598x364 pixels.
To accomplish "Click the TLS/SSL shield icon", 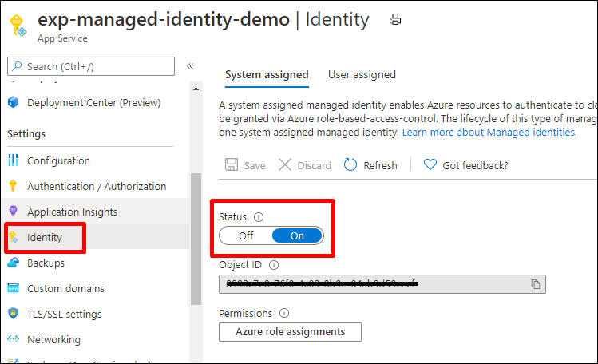I will coord(14,313).
